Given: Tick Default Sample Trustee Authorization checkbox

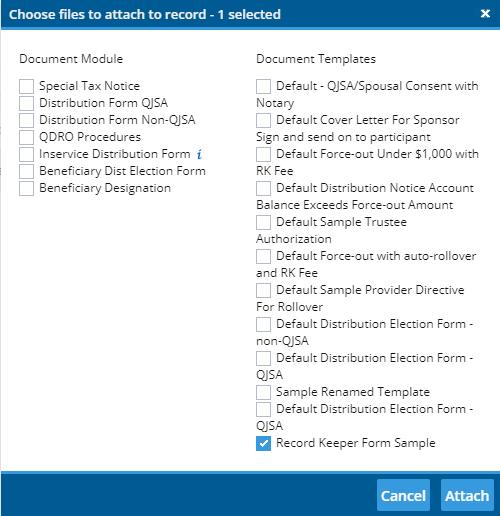Looking at the screenshot, I should coord(263,222).
